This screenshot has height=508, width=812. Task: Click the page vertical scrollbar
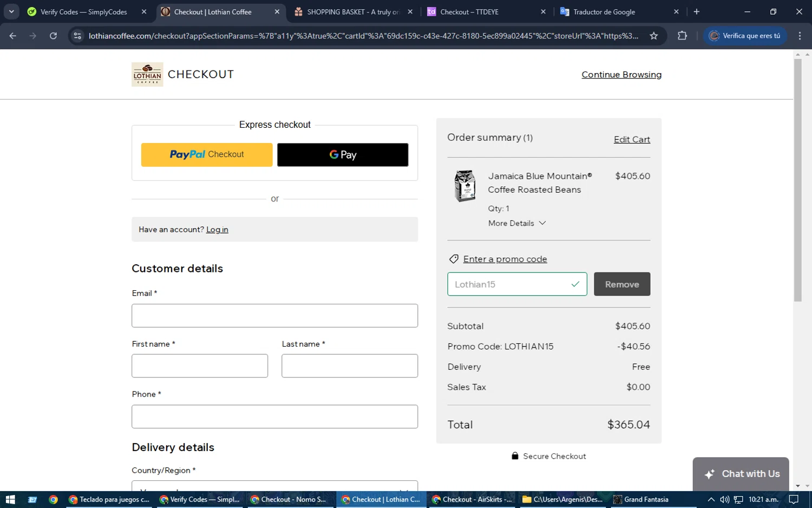pos(797,180)
